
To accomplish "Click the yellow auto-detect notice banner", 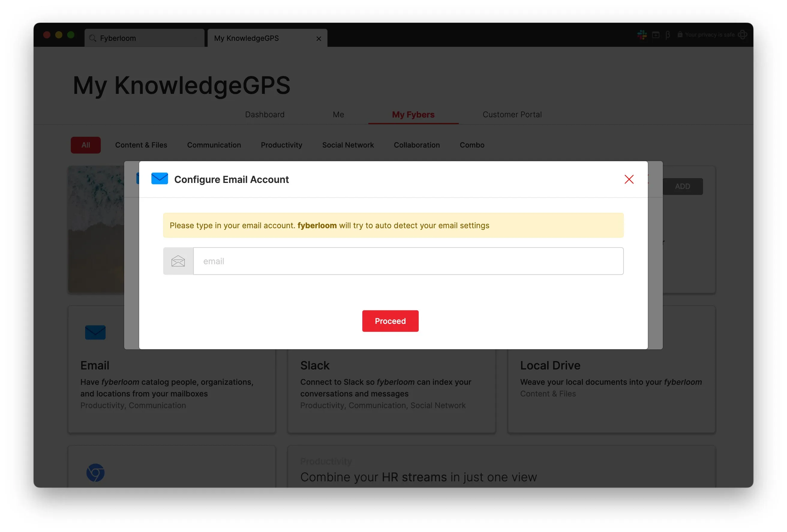I will coord(393,225).
